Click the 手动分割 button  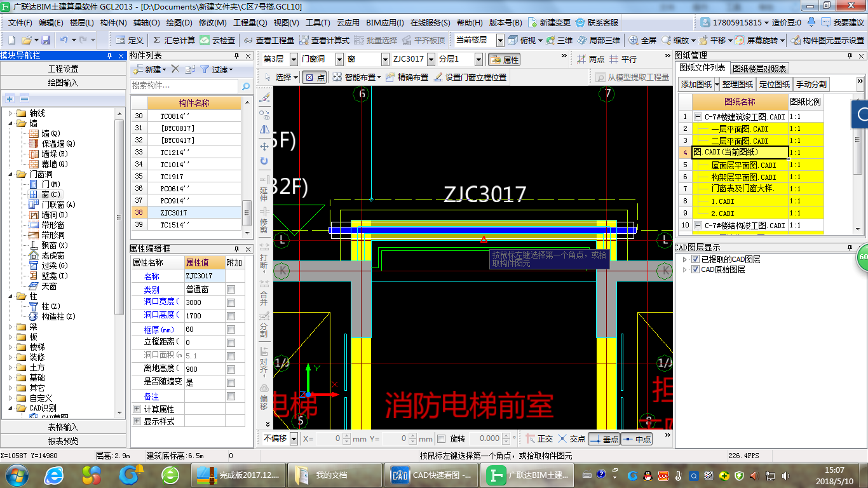[811, 84]
